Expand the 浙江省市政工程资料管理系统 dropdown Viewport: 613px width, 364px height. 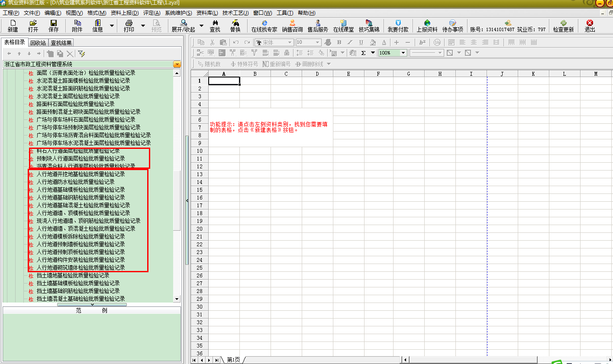pyautogui.click(x=177, y=64)
